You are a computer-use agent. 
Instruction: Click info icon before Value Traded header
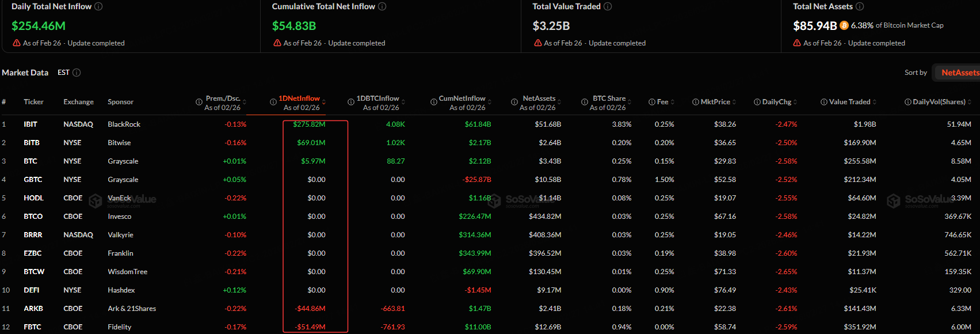tap(823, 102)
